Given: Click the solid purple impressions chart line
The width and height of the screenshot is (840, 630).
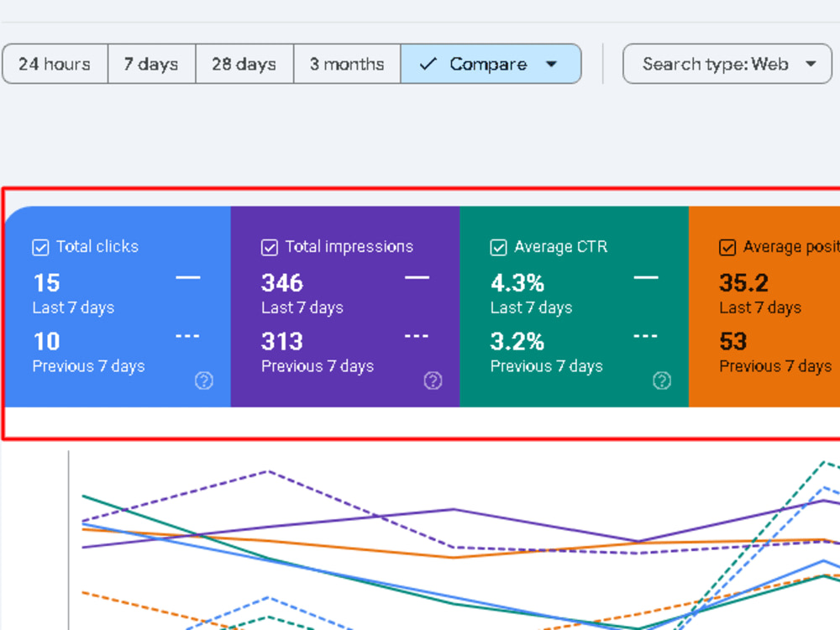Looking at the screenshot, I should [454, 510].
